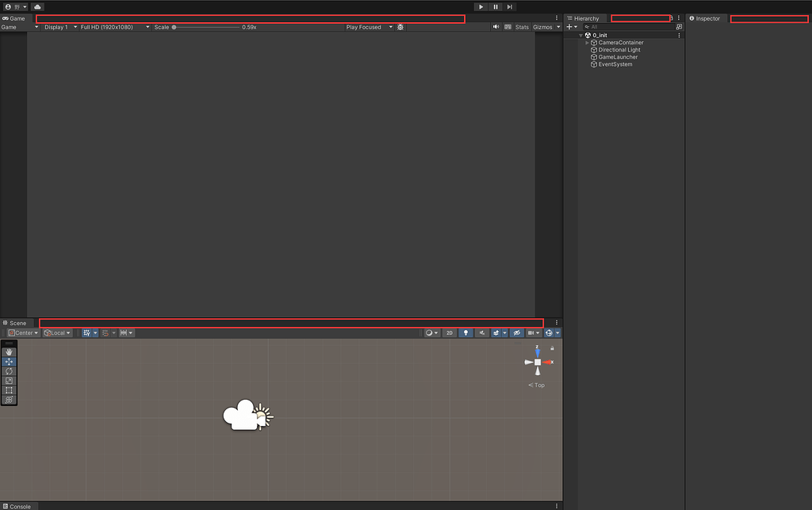Select the Rotate tool
This screenshot has width=812, height=510.
pyautogui.click(x=9, y=371)
